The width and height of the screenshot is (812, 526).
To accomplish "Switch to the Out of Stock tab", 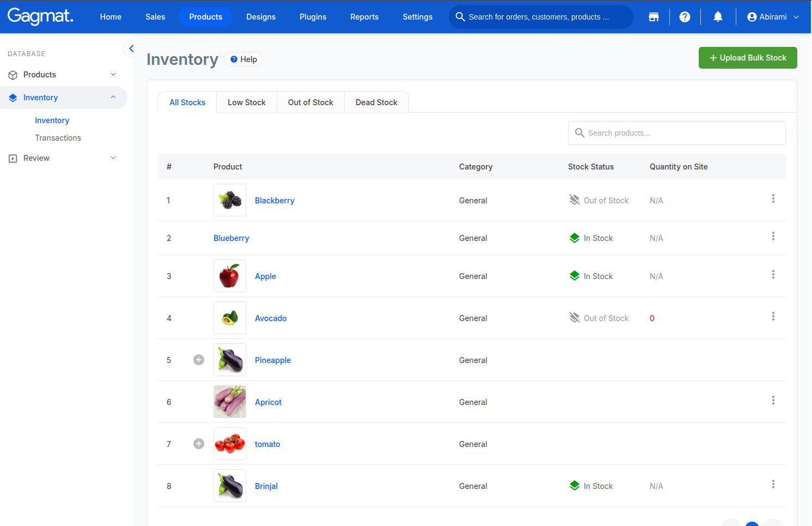I will (x=310, y=102).
